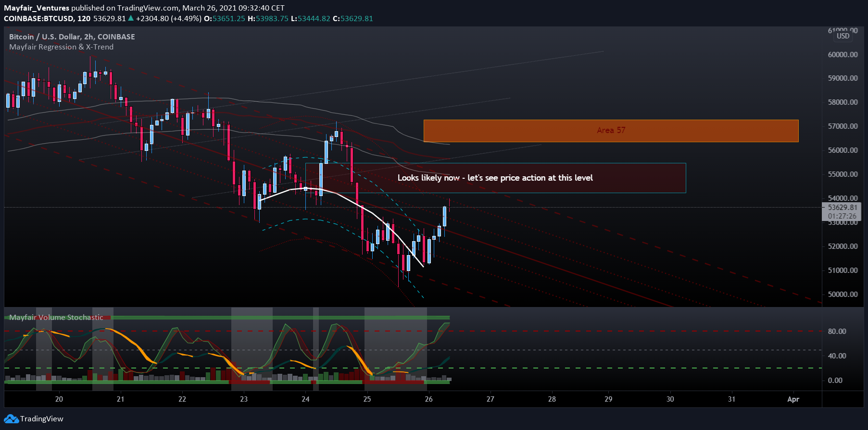Click the Mayfair Regression & X-Trend indicator label

click(x=61, y=47)
